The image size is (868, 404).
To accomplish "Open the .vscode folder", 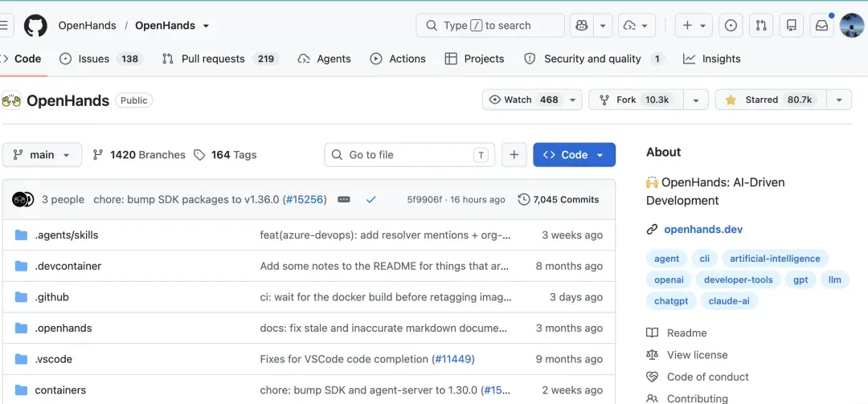I will click(x=54, y=359).
